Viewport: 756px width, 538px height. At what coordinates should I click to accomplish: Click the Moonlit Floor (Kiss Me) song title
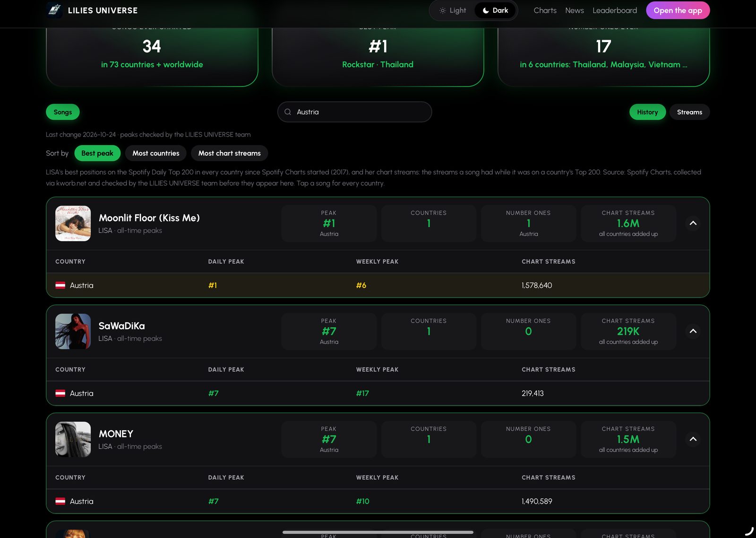tap(149, 218)
